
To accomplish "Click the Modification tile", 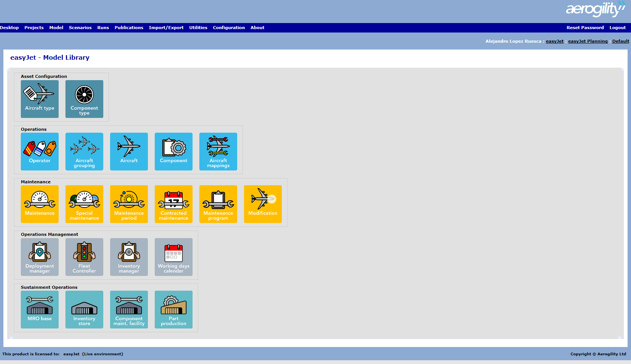I will (263, 204).
